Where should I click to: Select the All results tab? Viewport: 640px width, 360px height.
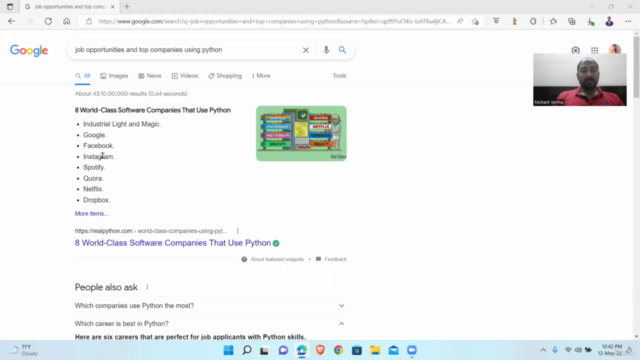pos(82,76)
